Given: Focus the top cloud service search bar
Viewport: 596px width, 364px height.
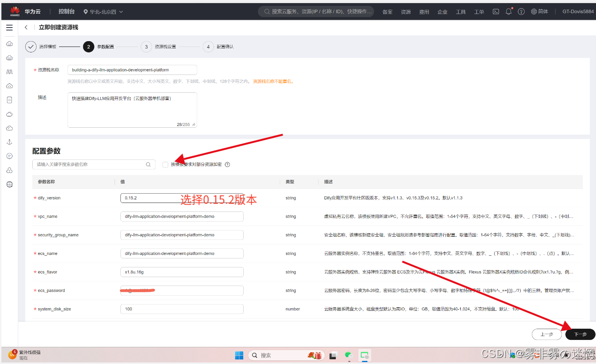Looking at the screenshot, I should point(316,12).
